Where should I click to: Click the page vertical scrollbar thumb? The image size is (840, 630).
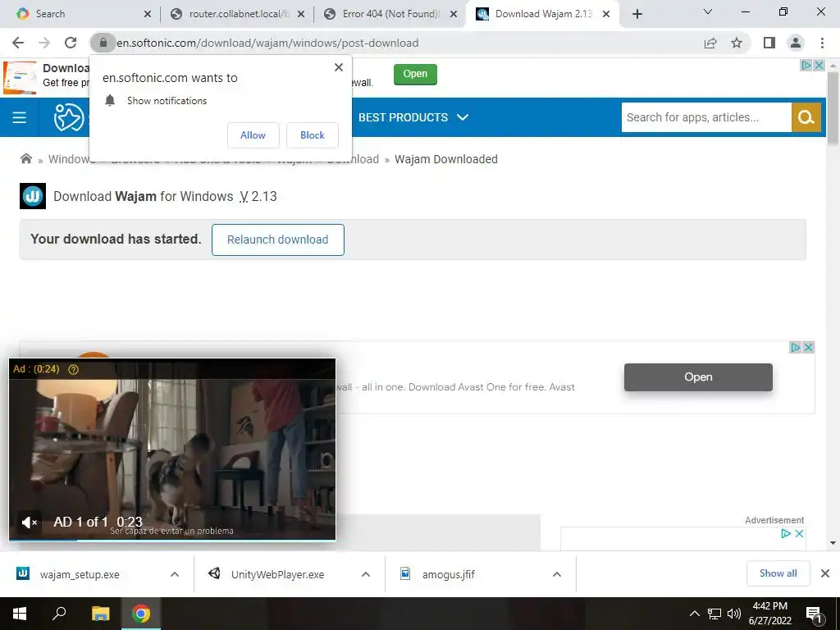pos(833,107)
